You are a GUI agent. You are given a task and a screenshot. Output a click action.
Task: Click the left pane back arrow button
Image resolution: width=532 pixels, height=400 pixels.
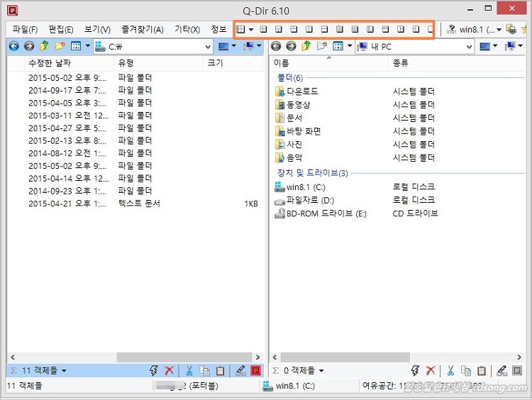[x=13, y=47]
